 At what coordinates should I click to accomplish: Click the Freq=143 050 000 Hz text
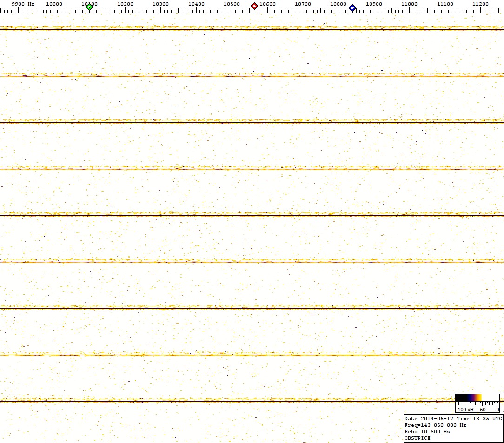pos(435,425)
